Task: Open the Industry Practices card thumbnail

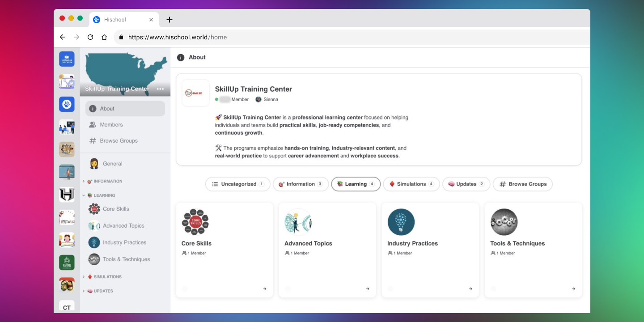Action: point(401,222)
